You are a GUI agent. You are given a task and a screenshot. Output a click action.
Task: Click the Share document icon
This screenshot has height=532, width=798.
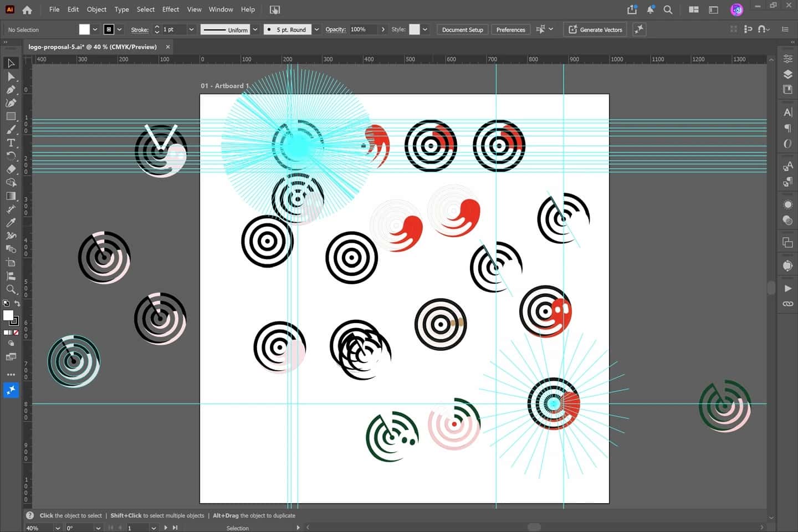click(x=632, y=9)
